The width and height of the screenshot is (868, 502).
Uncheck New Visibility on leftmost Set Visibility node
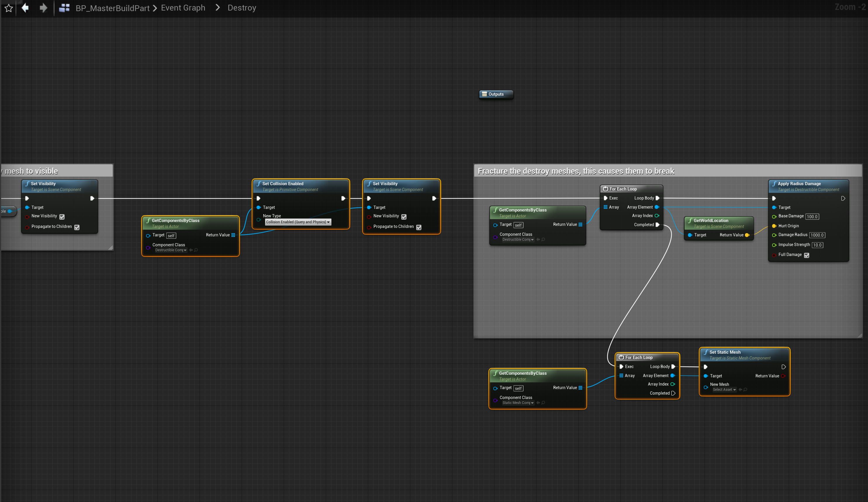tap(62, 216)
